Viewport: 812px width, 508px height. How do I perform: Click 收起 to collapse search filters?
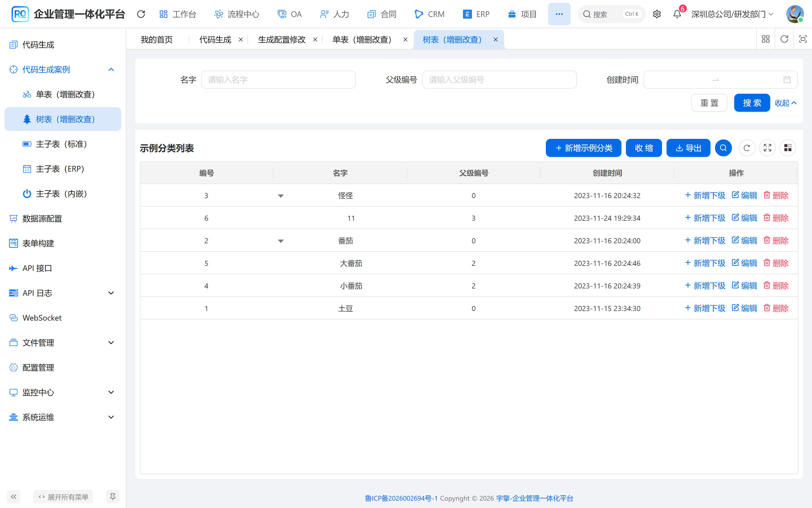pyautogui.click(x=785, y=103)
